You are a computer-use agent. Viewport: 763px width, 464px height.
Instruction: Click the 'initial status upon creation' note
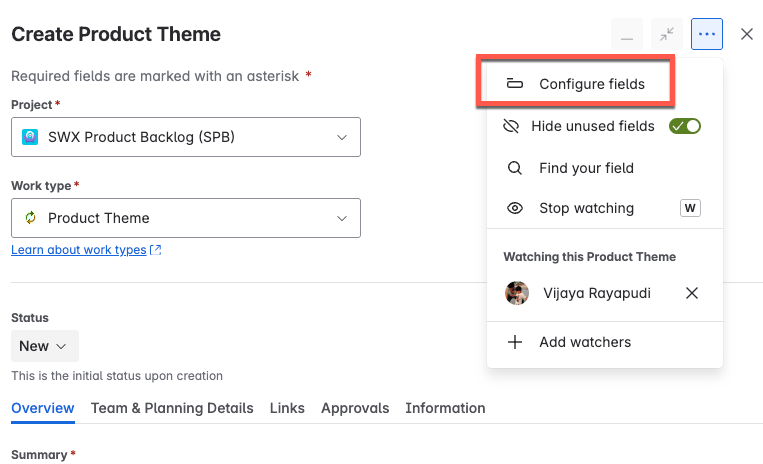(117, 375)
